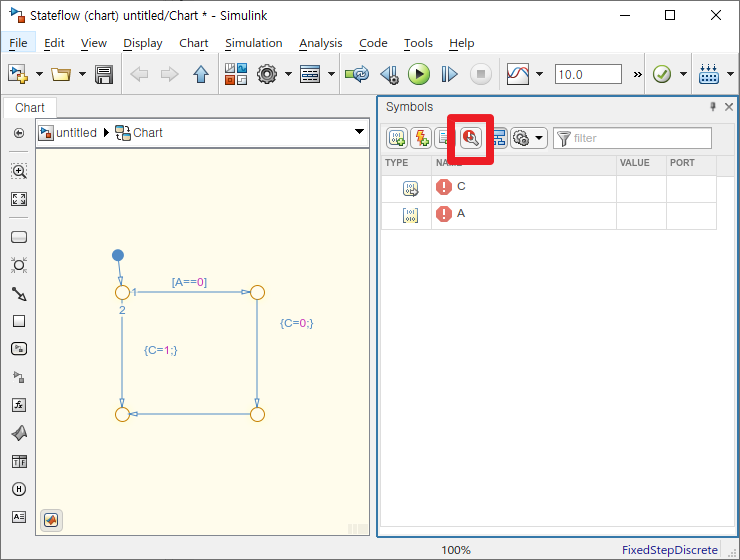Save the chart with the floppy disk icon
Image resolution: width=740 pixels, height=560 pixels.
coord(104,74)
